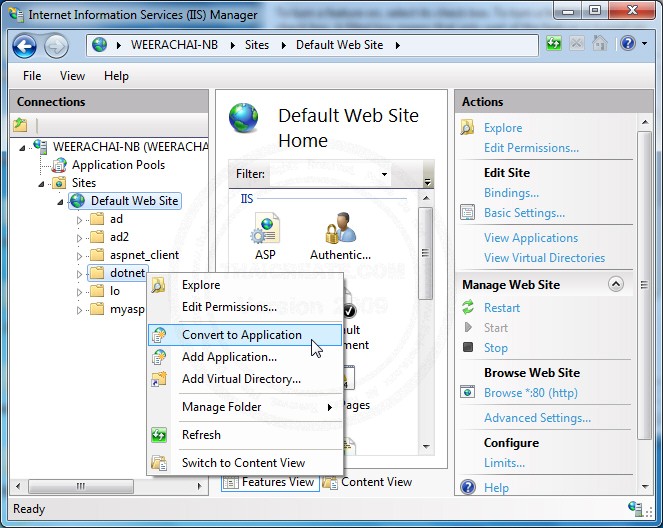Open the View menu
The height and width of the screenshot is (528, 663).
click(x=72, y=76)
